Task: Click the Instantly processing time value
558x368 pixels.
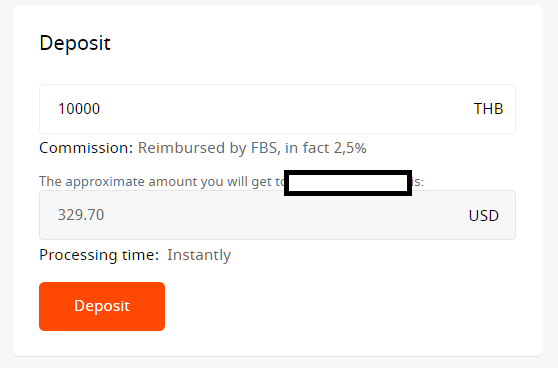Action: [x=199, y=255]
